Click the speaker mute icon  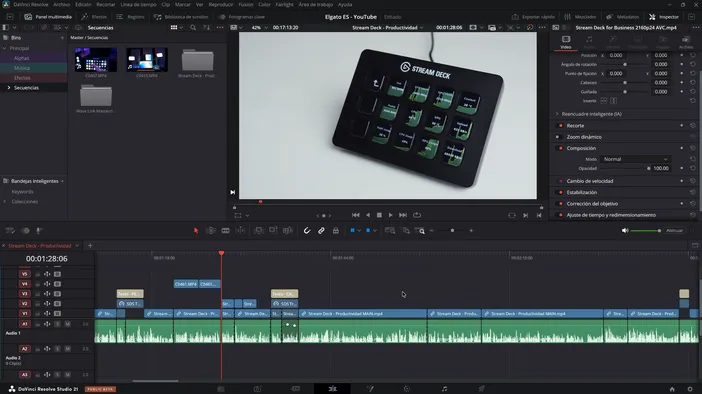pyautogui.click(x=625, y=231)
